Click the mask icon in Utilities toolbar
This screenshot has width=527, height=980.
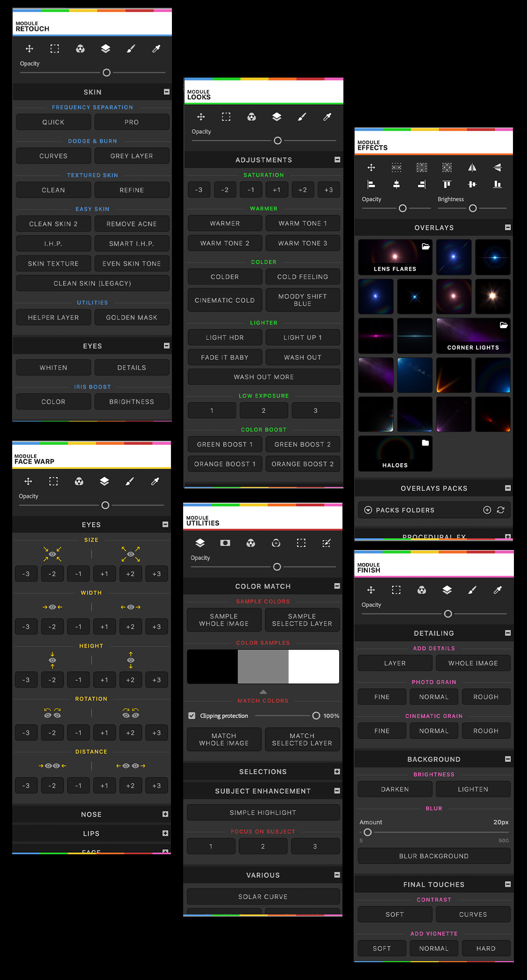pyautogui.click(x=225, y=543)
